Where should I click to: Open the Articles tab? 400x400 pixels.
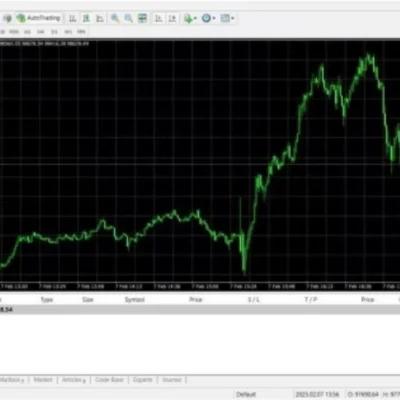coord(74,380)
